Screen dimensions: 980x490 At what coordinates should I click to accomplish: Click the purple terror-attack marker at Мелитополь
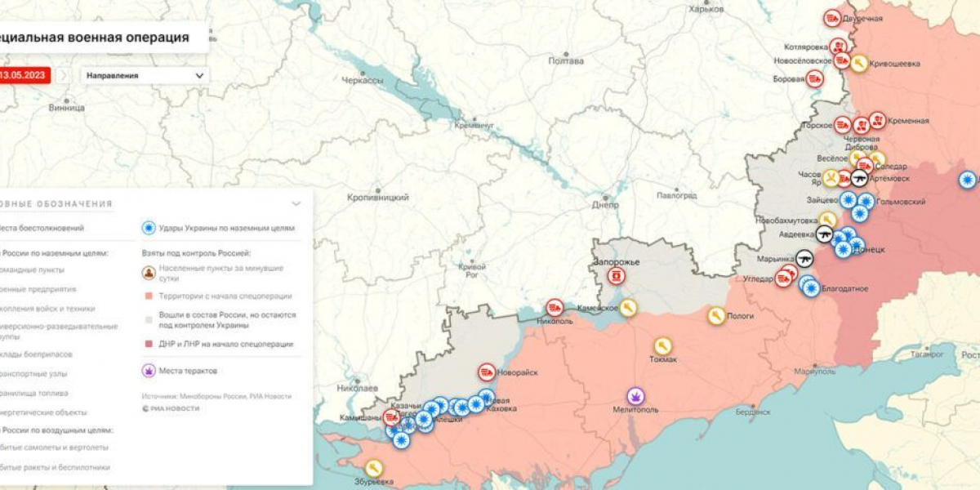pyautogui.click(x=636, y=396)
